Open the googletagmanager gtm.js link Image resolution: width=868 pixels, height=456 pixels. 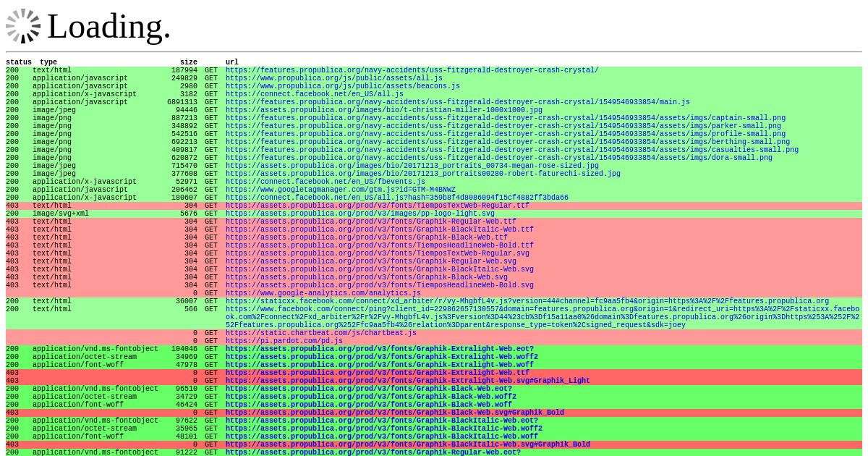pyautogui.click(x=341, y=190)
